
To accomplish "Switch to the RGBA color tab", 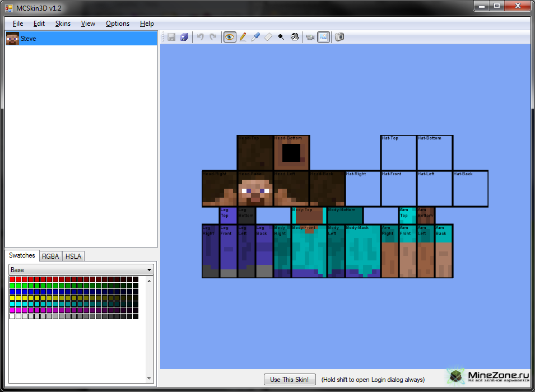I will pyautogui.click(x=50, y=256).
